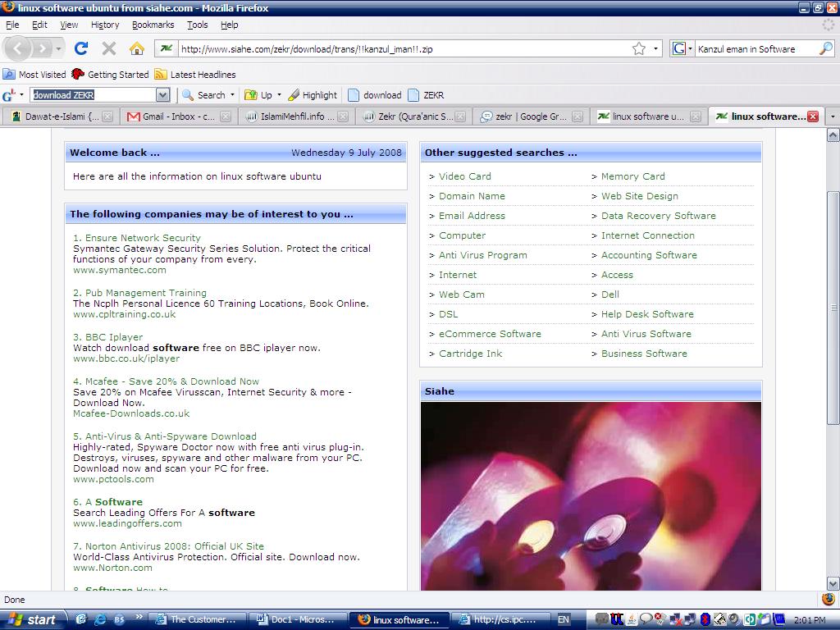
Task: Open the Data Recovery Software link
Action: (x=658, y=216)
